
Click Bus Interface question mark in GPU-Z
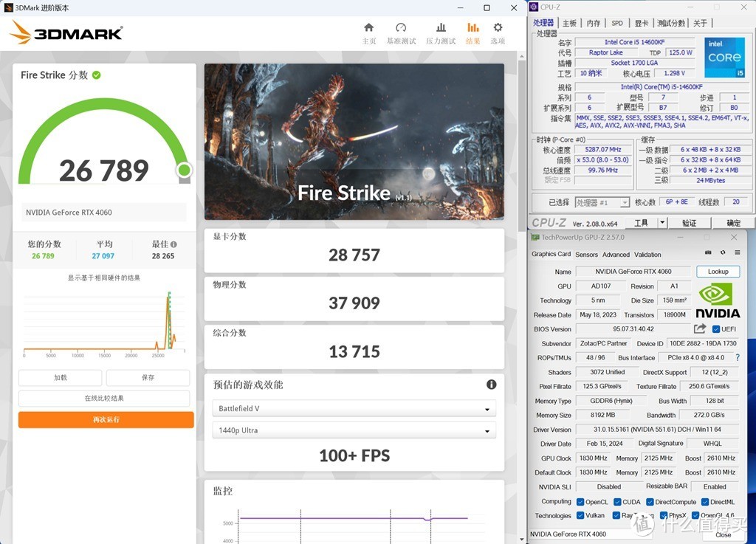click(x=738, y=357)
